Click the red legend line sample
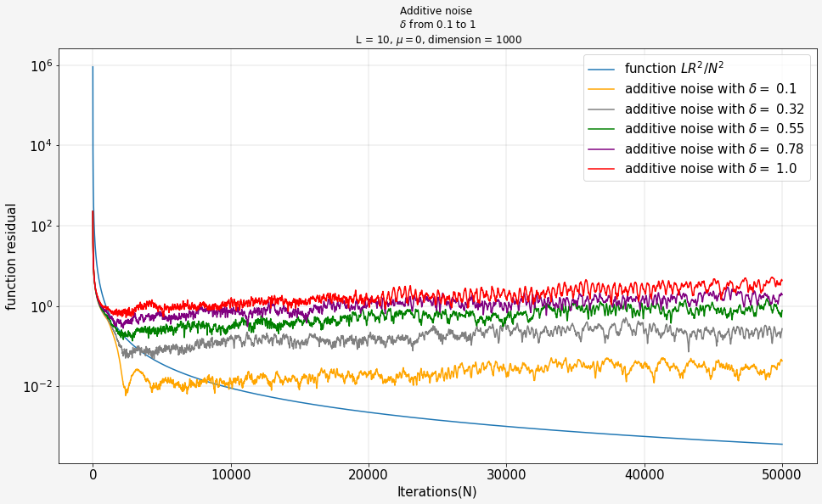Viewport: 822px width, 504px height. (604, 169)
